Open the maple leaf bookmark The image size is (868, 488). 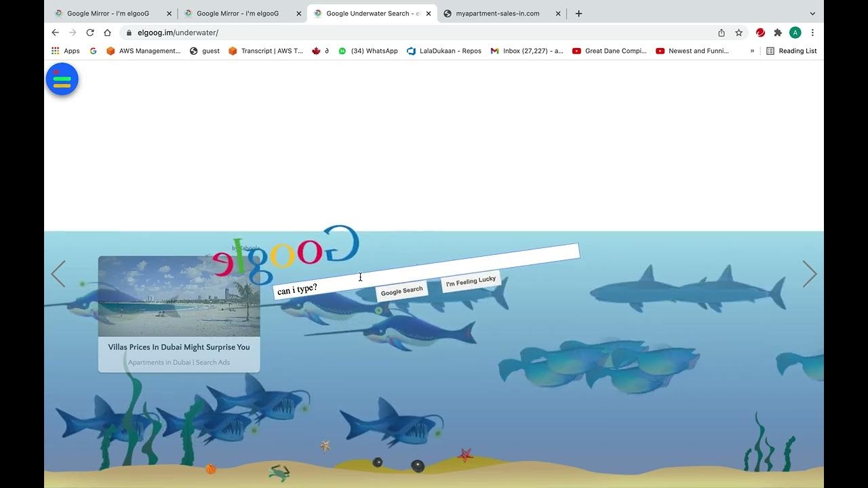point(320,51)
